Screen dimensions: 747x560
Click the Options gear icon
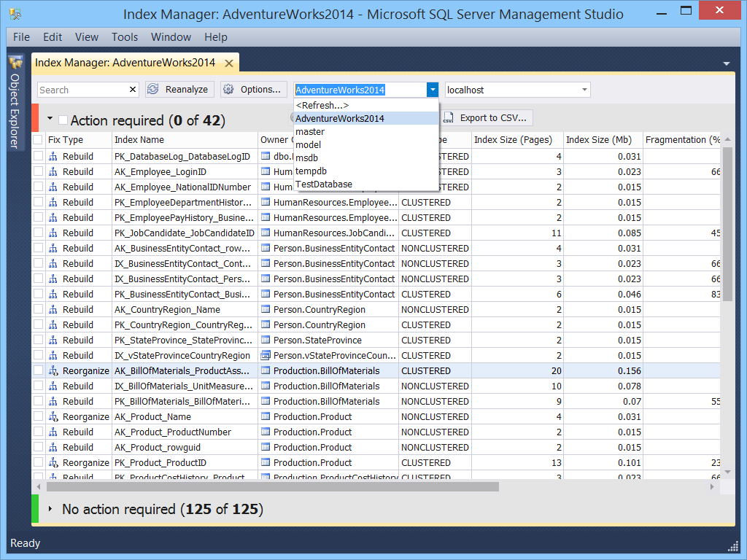coord(228,90)
